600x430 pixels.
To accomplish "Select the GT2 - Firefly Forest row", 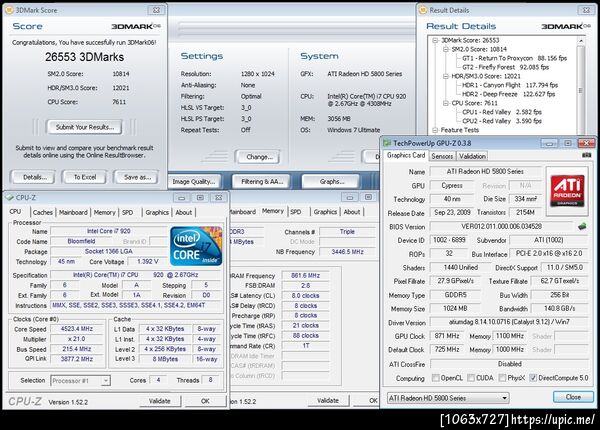I will [505, 67].
